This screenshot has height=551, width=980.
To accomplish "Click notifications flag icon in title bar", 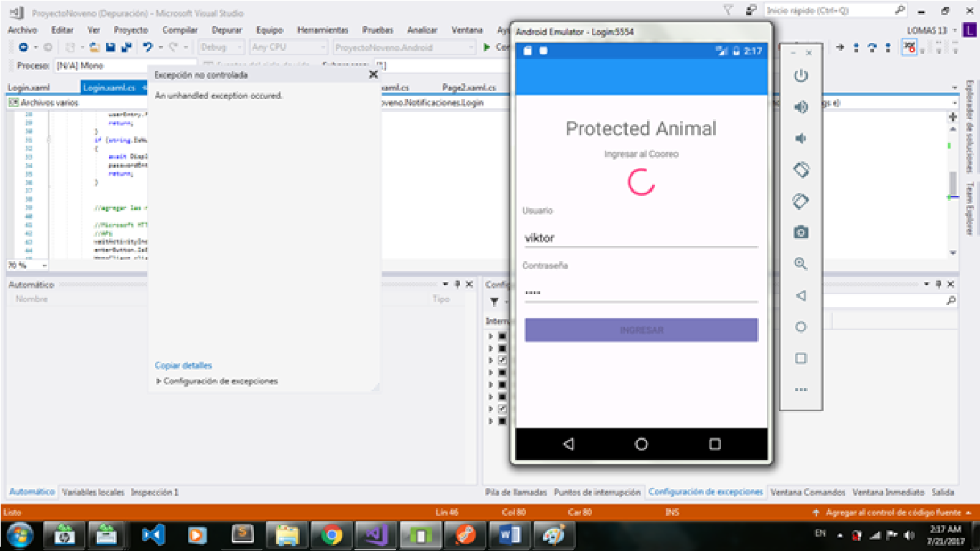I will click(728, 11).
